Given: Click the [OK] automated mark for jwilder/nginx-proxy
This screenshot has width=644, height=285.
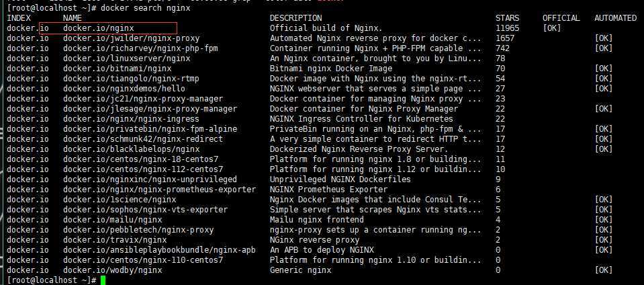Looking at the screenshot, I should [603, 38].
